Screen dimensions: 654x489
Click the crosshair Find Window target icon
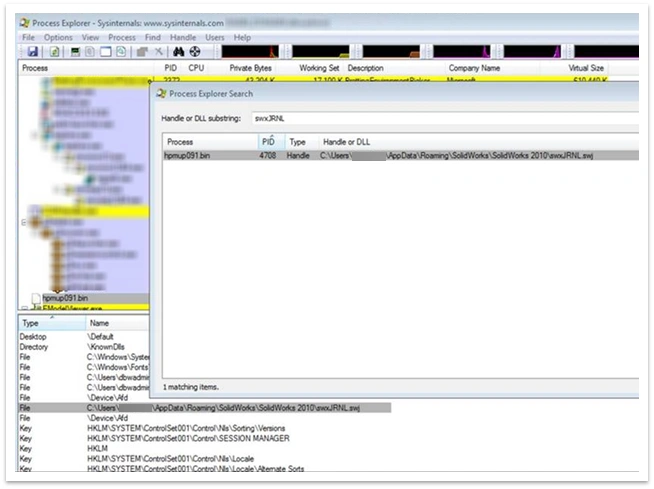coord(195,51)
